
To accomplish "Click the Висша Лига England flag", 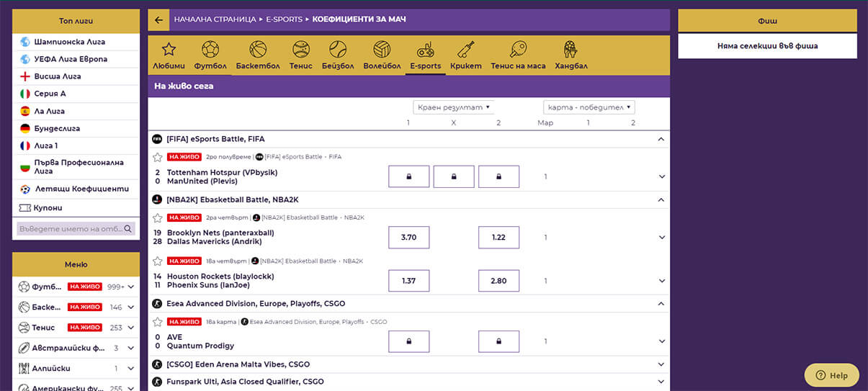I will [x=25, y=76].
